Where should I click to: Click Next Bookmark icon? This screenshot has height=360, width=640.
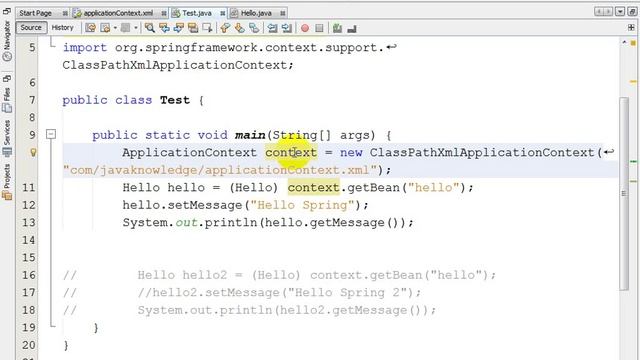pyautogui.click(x=240, y=28)
